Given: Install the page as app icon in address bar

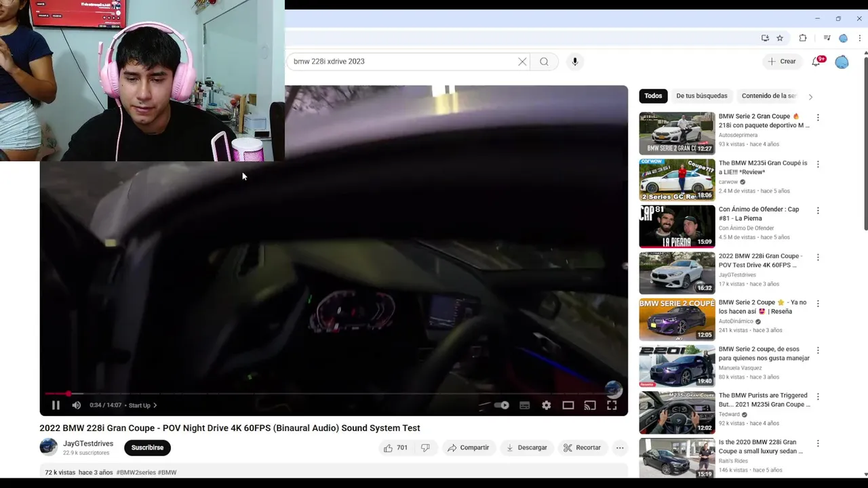Looking at the screenshot, I should 765,38.
